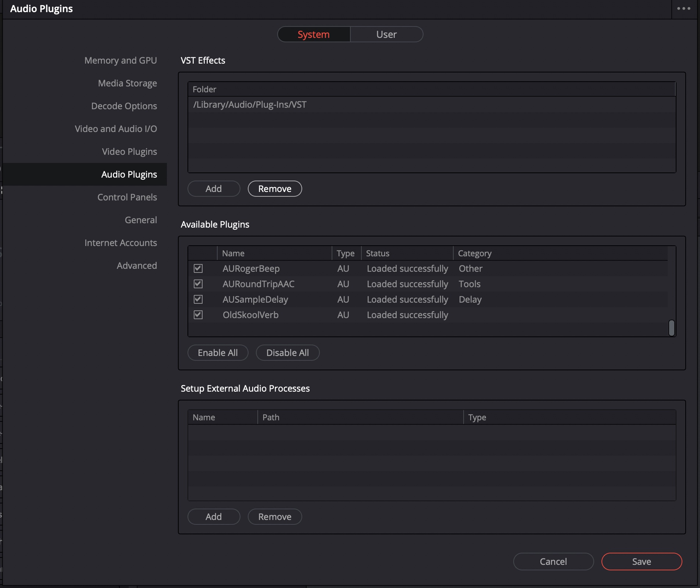Select the AURoundTripAAC plugin name
This screenshot has width=700, height=588.
(x=258, y=284)
